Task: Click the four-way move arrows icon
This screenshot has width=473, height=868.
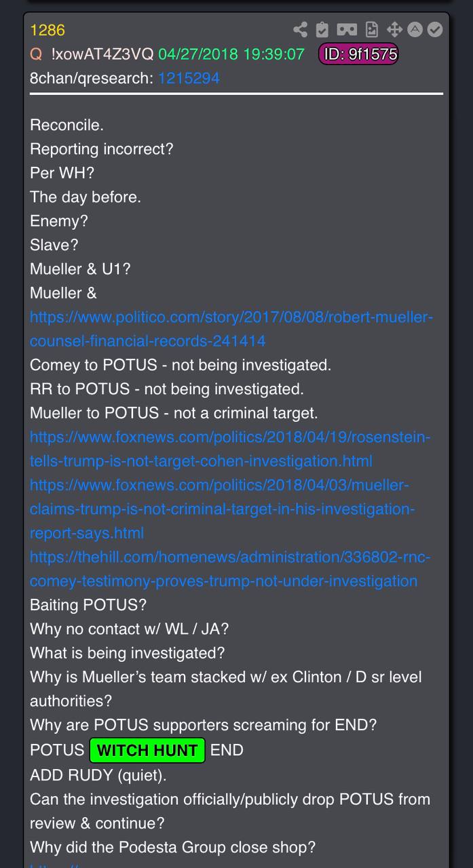Action: pos(394,30)
